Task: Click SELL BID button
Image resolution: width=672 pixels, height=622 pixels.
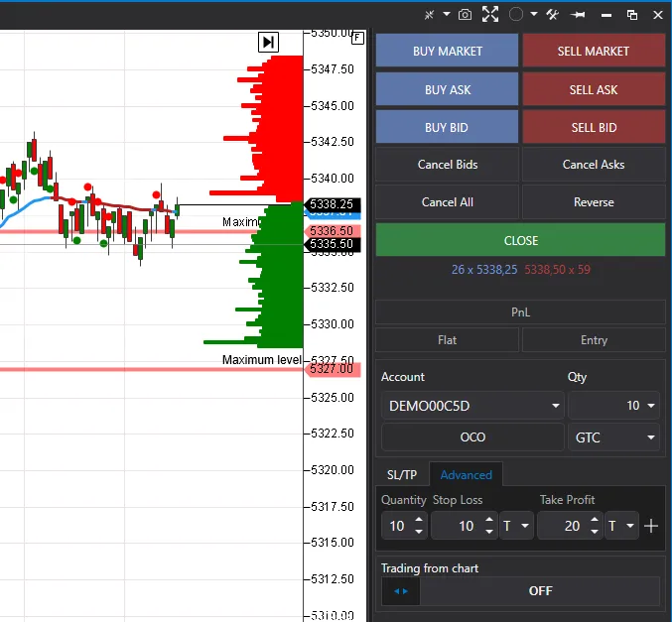Action: click(x=594, y=127)
